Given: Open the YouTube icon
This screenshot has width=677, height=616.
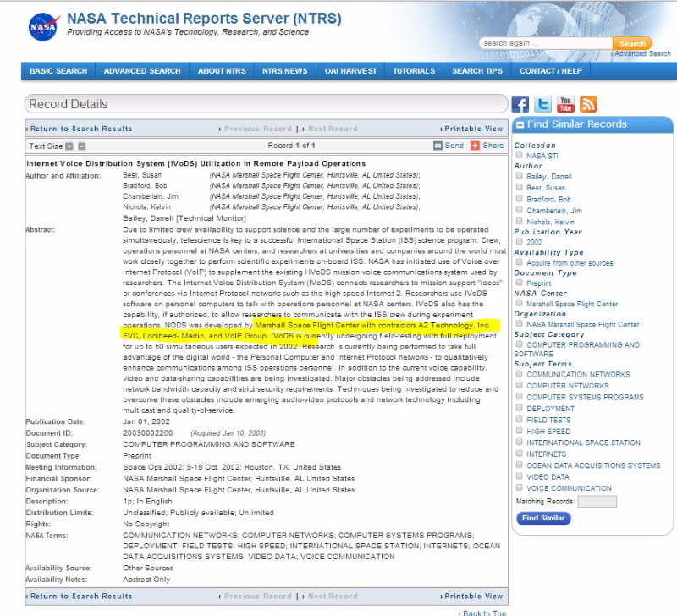Looking at the screenshot, I should [565, 104].
